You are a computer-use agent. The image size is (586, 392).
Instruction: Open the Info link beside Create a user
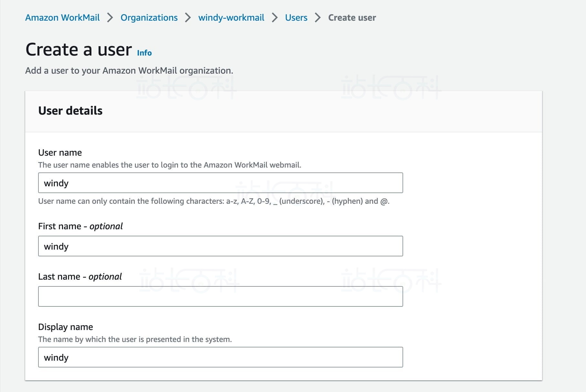click(x=144, y=53)
